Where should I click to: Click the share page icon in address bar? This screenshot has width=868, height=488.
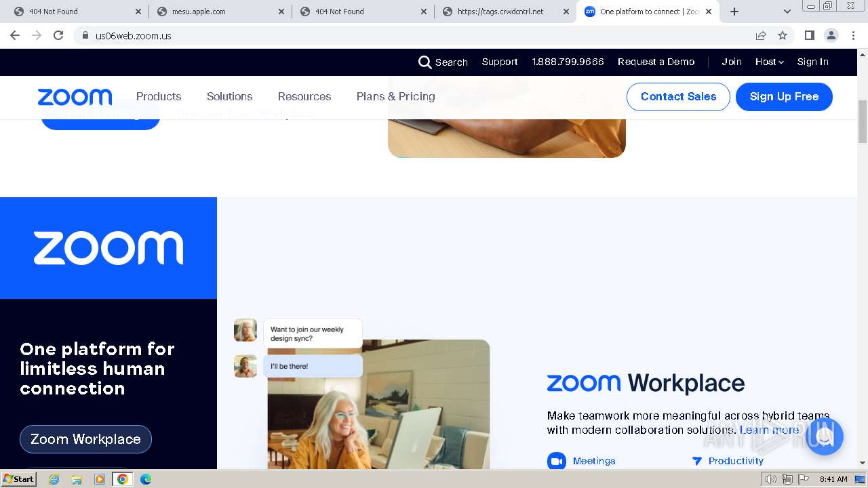761,36
